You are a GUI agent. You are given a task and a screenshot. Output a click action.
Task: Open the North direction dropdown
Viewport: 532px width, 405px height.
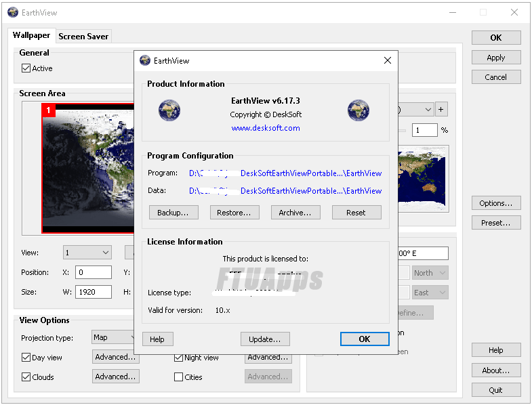pyautogui.click(x=430, y=273)
